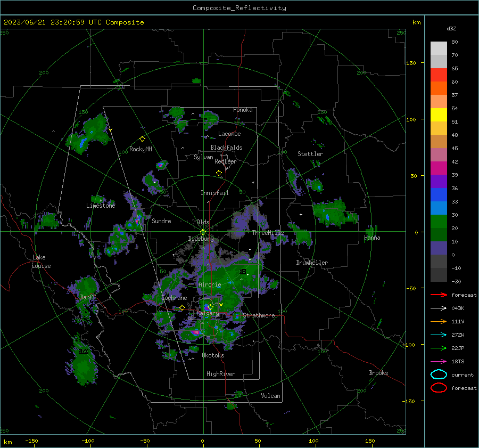
Task: Click the Lacombe city label
Action: (x=229, y=134)
